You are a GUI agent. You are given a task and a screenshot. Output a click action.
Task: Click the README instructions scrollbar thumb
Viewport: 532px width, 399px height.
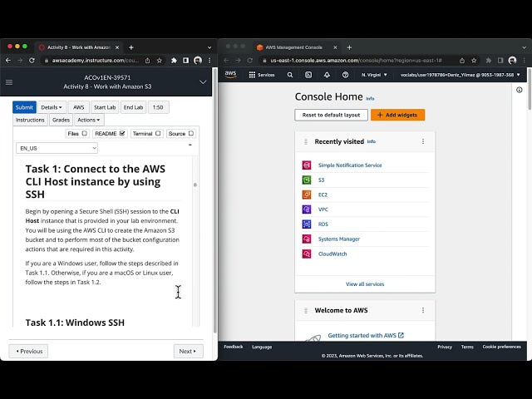point(195,185)
